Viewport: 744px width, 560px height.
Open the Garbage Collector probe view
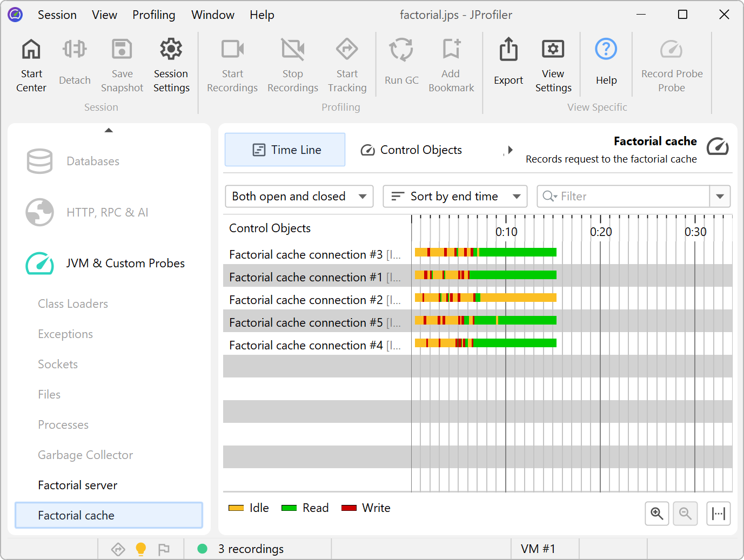point(85,455)
